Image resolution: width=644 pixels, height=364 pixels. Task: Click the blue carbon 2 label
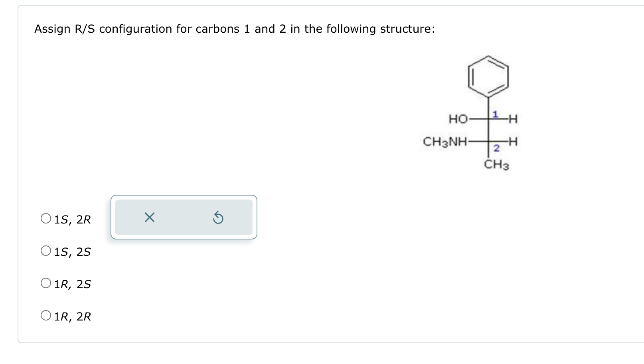click(x=496, y=148)
